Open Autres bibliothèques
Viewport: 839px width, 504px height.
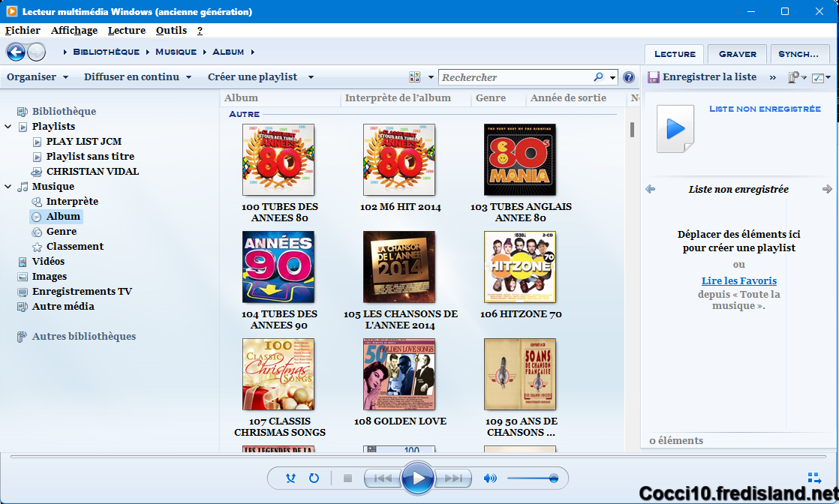pyautogui.click(x=83, y=336)
